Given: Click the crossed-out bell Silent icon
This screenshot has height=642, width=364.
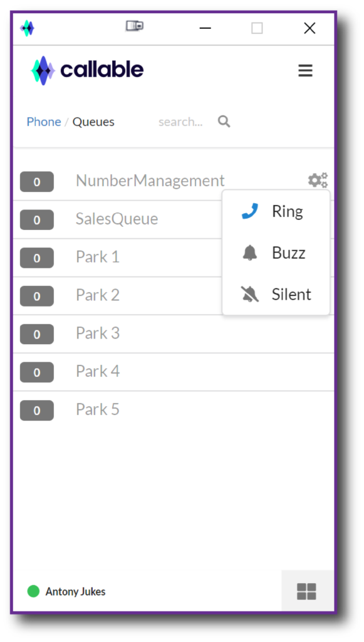Looking at the screenshot, I should coord(249,294).
